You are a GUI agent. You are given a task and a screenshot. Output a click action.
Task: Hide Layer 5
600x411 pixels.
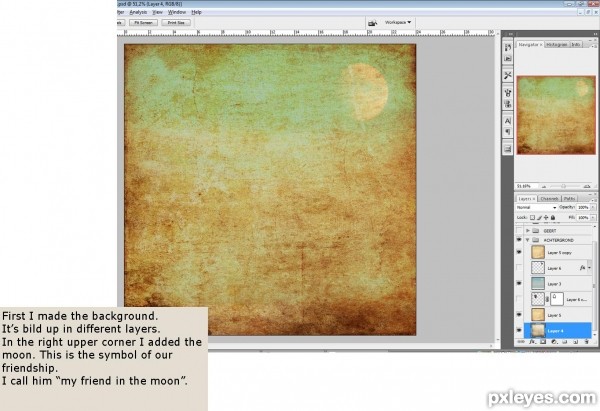519,315
